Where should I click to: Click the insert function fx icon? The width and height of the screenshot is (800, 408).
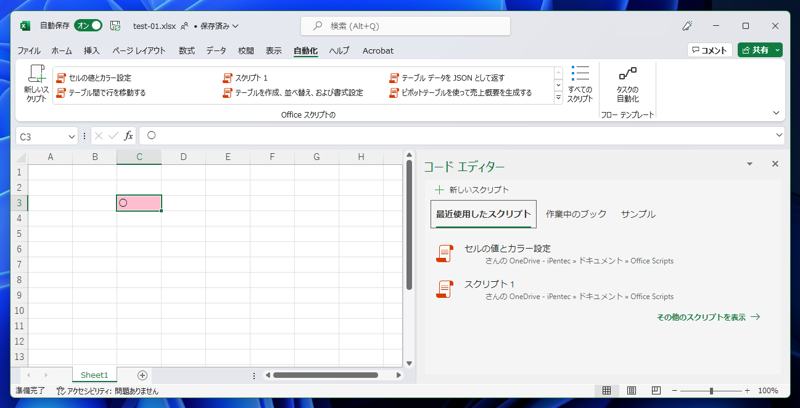pos(129,136)
